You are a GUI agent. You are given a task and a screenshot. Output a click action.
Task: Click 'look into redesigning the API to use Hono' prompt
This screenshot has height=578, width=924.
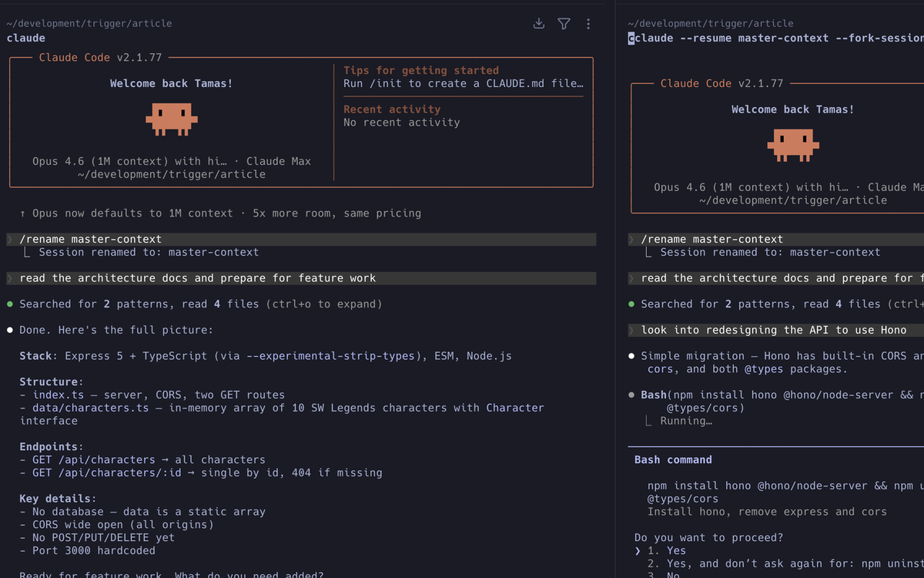point(776,331)
